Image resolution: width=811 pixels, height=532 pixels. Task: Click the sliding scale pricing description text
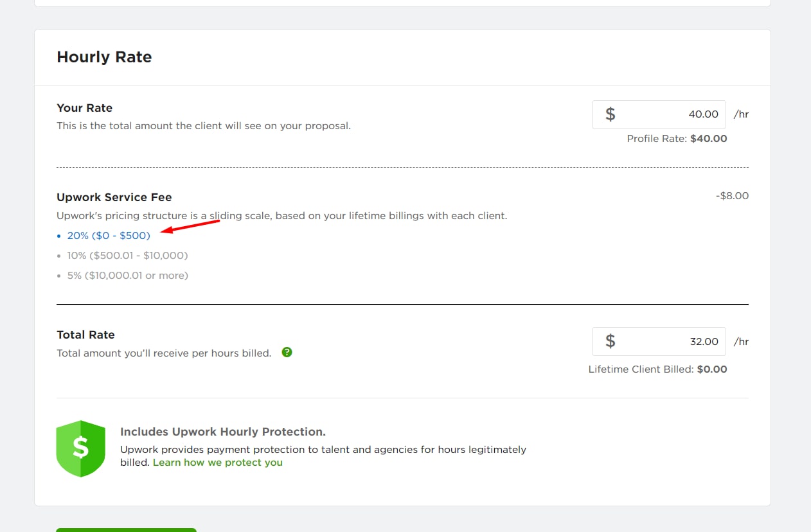[282, 216]
